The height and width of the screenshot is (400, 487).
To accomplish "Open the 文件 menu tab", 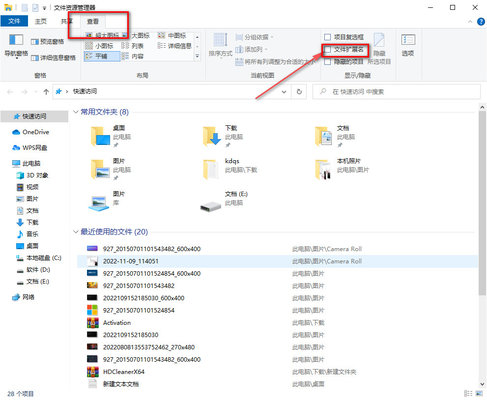I will coord(14,21).
